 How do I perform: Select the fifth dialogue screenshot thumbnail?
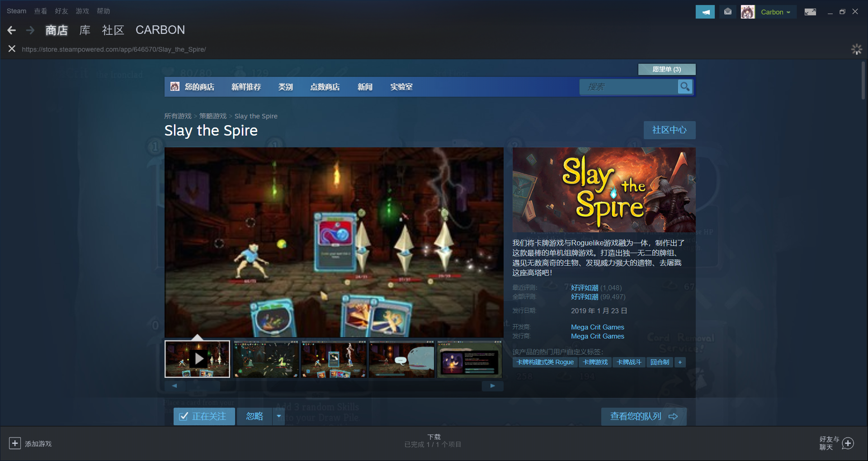[x=469, y=359]
